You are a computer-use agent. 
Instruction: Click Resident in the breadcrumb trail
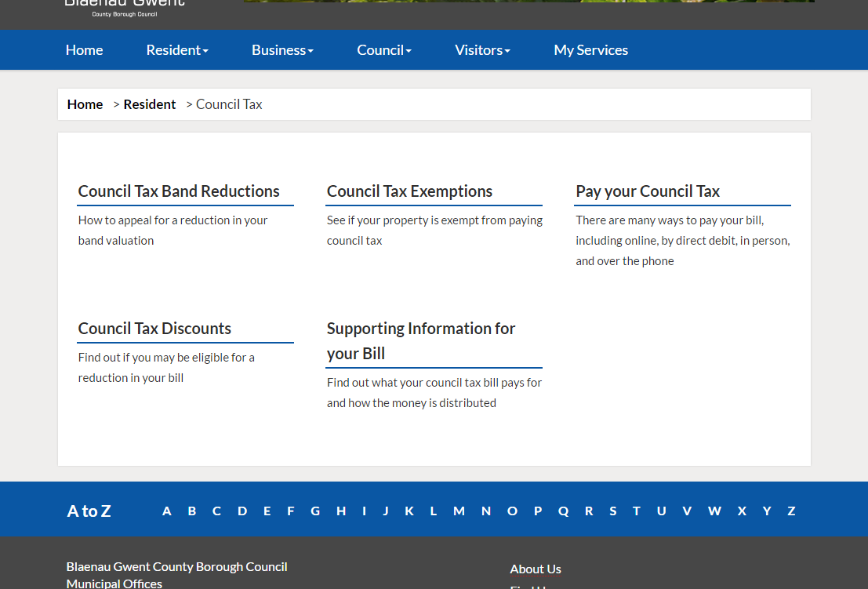point(149,104)
